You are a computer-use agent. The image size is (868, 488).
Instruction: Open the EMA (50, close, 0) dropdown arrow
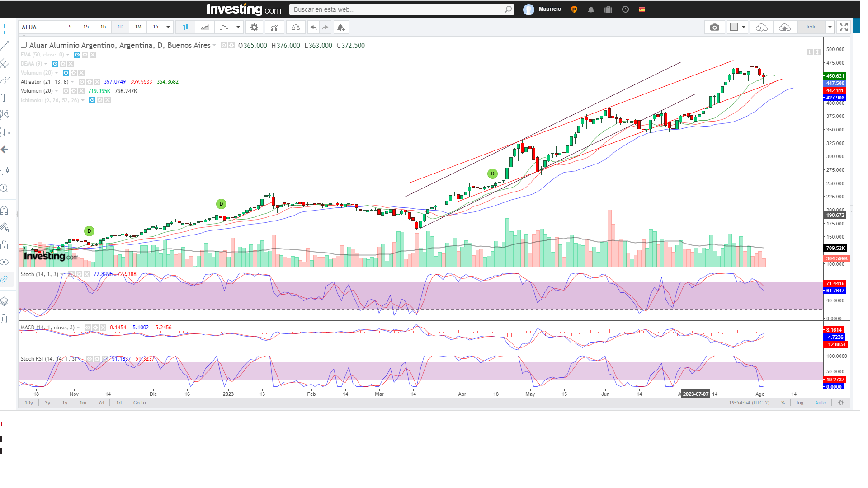68,55
